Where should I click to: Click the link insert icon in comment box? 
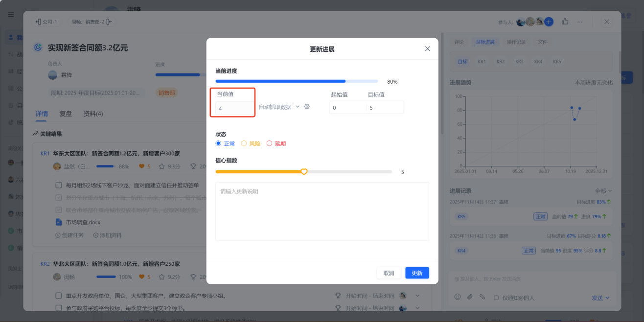click(x=482, y=297)
